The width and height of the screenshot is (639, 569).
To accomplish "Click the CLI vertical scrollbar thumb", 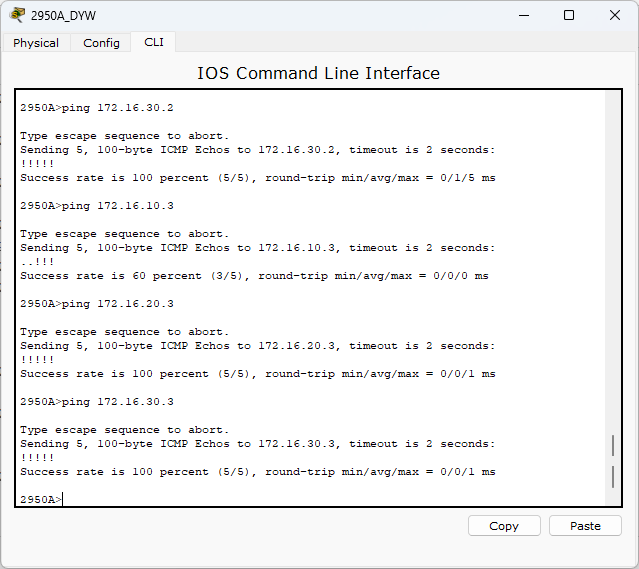I will [x=613, y=461].
